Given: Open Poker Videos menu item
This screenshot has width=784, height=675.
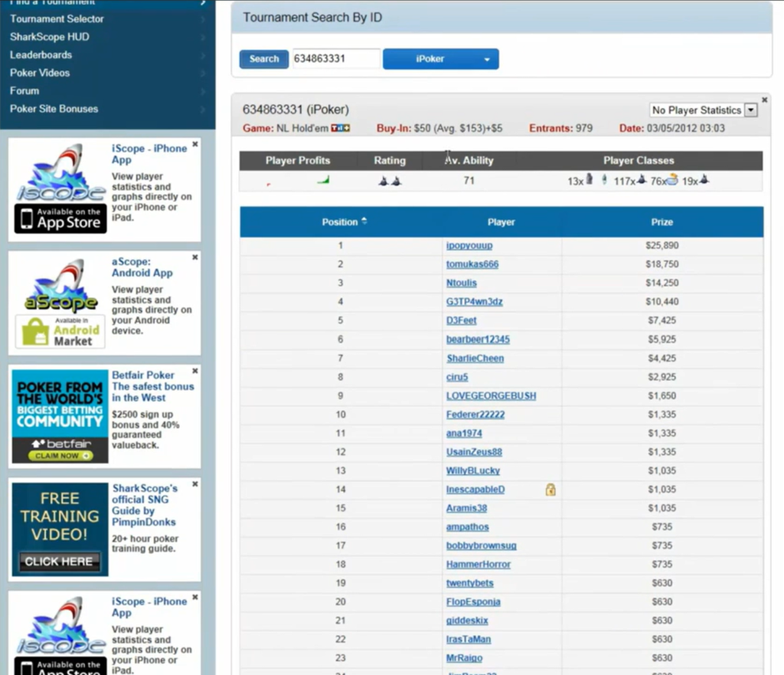Looking at the screenshot, I should 40,73.
